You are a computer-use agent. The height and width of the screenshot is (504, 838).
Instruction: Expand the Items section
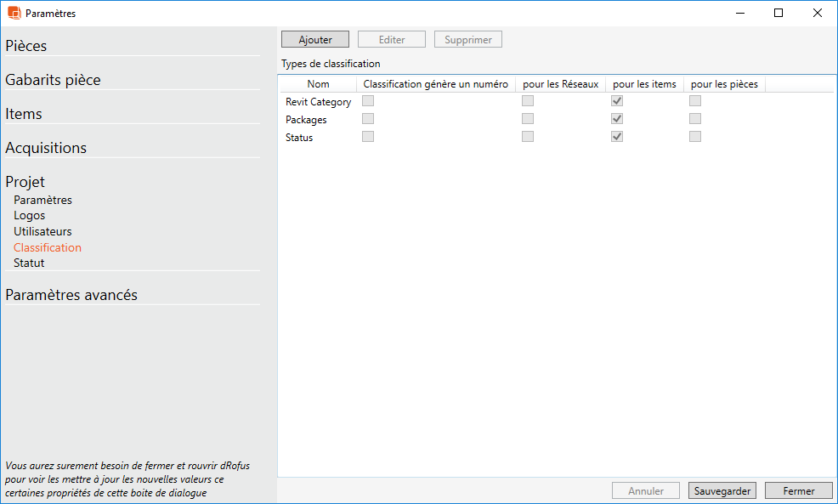tap(24, 114)
